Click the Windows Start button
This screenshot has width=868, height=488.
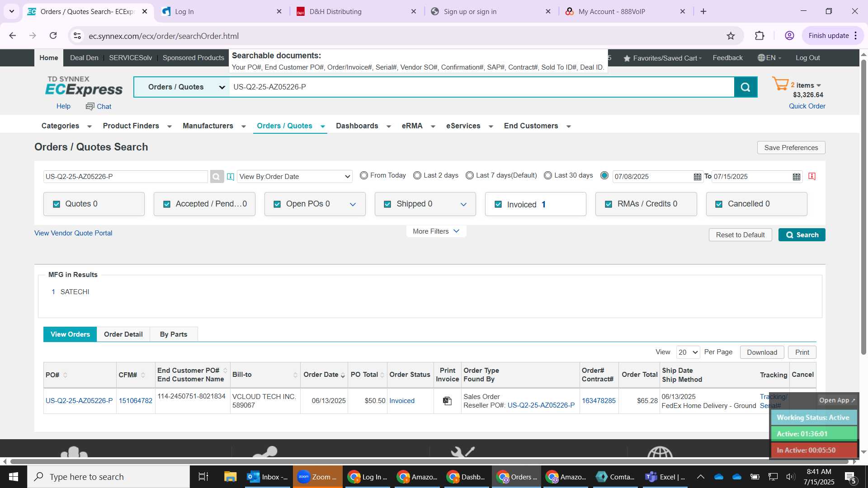pos(14,477)
